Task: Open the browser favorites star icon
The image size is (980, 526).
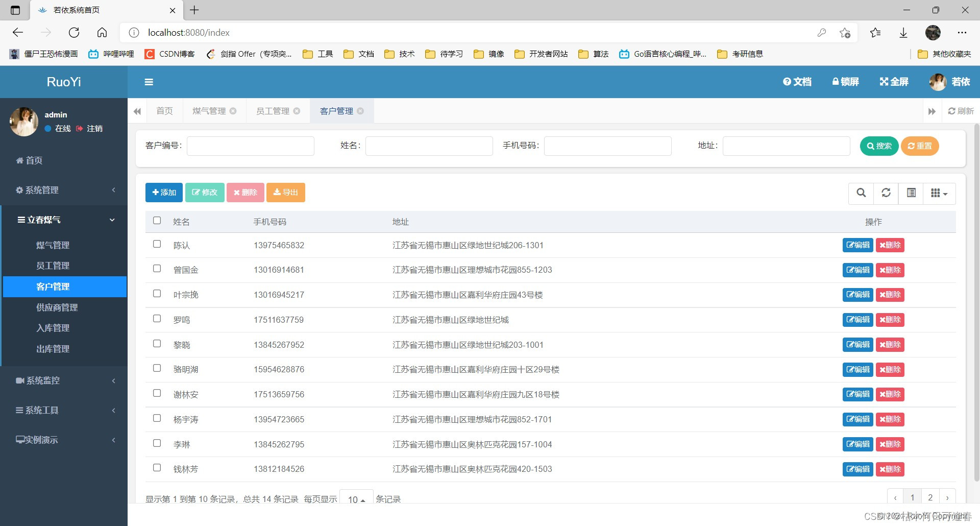Action: 875,33
